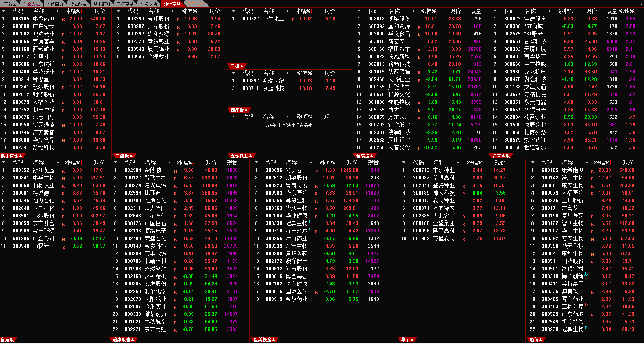Open the 半路大法 tab
Screen dimensions: 644x344
32,4
